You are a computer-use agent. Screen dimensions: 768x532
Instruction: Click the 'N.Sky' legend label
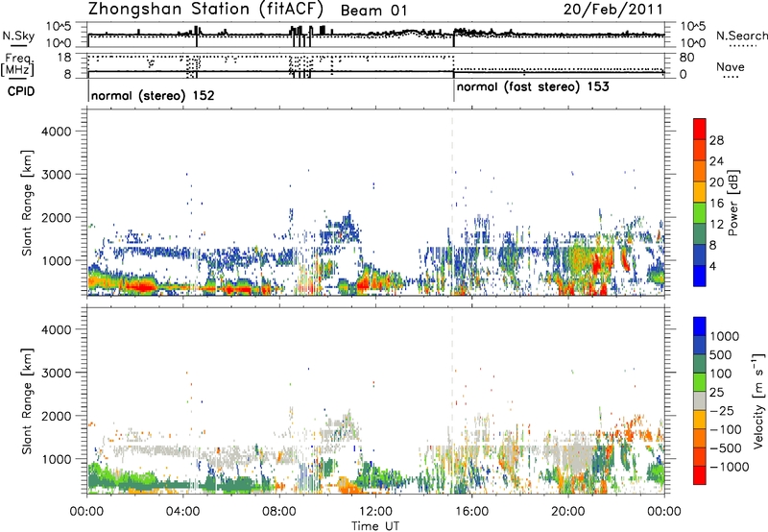[18, 36]
